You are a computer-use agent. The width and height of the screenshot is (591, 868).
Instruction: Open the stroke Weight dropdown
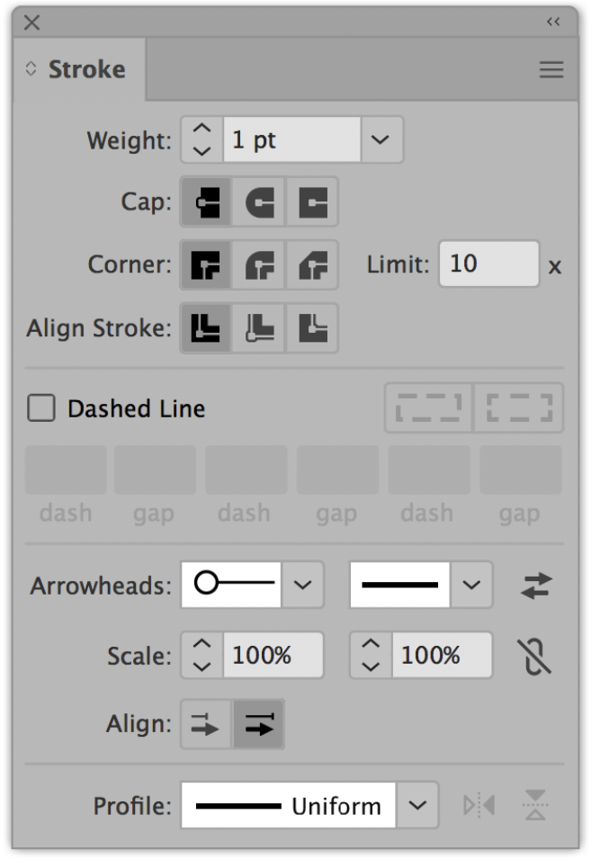(x=378, y=139)
